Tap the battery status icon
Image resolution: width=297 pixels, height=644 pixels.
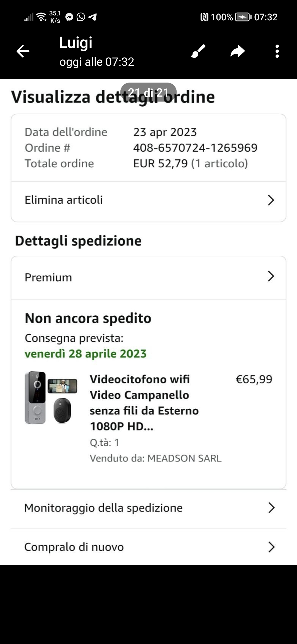pos(243,17)
